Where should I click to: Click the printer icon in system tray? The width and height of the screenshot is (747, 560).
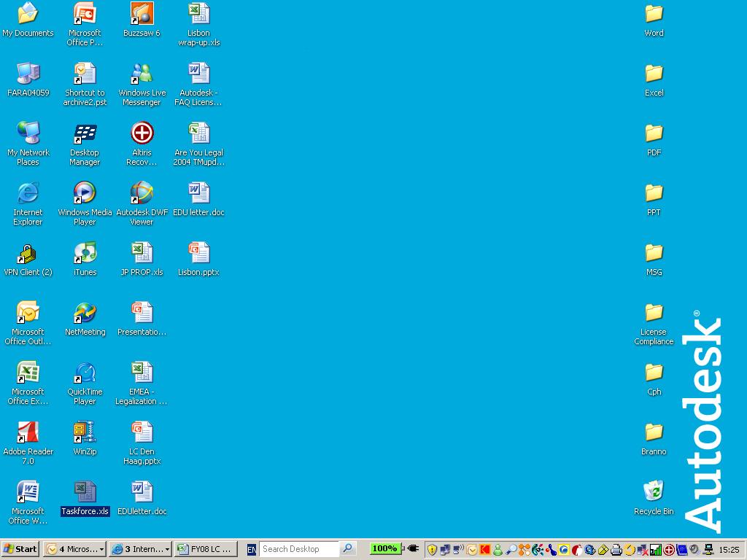pos(616,549)
